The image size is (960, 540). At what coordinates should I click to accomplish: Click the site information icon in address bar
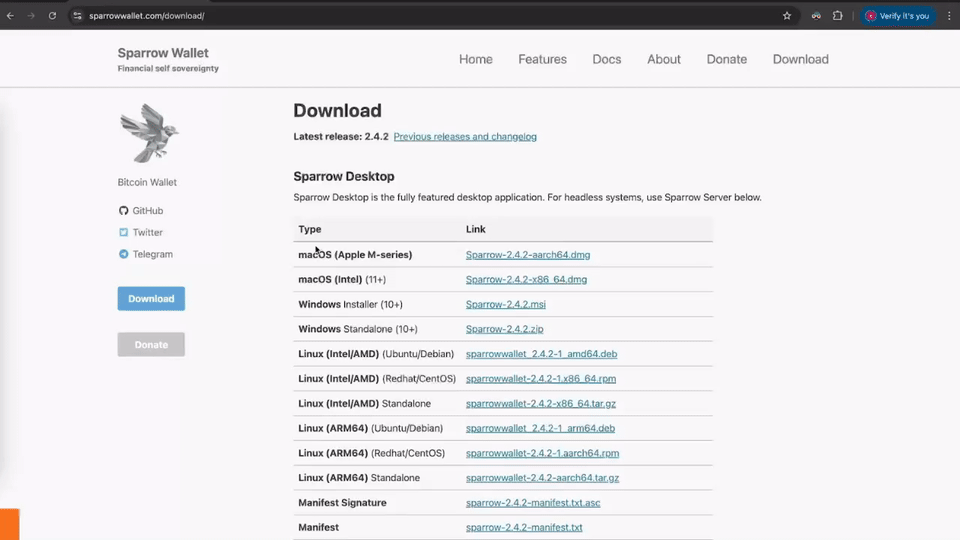(x=77, y=16)
